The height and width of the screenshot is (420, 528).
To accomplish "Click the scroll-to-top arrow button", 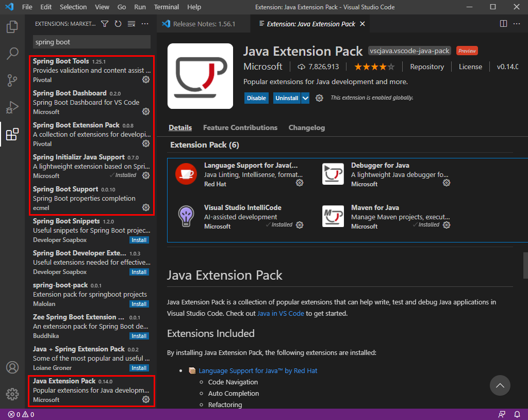I will (x=500, y=385).
